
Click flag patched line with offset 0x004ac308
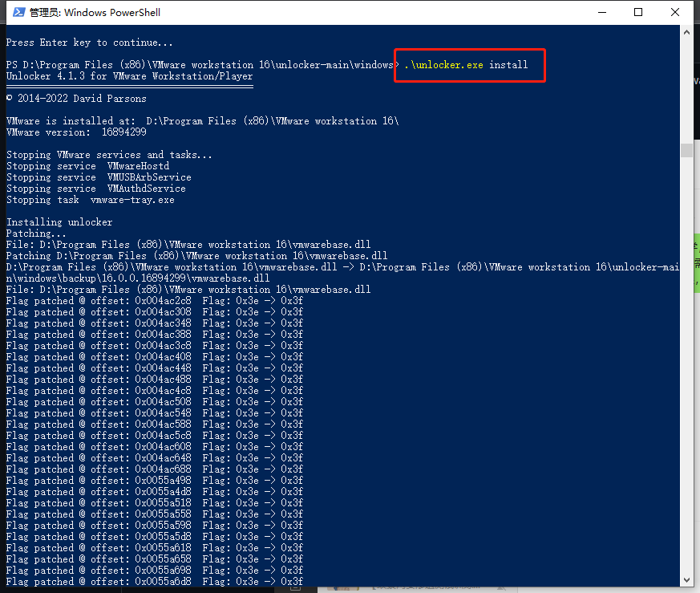(x=155, y=312)
